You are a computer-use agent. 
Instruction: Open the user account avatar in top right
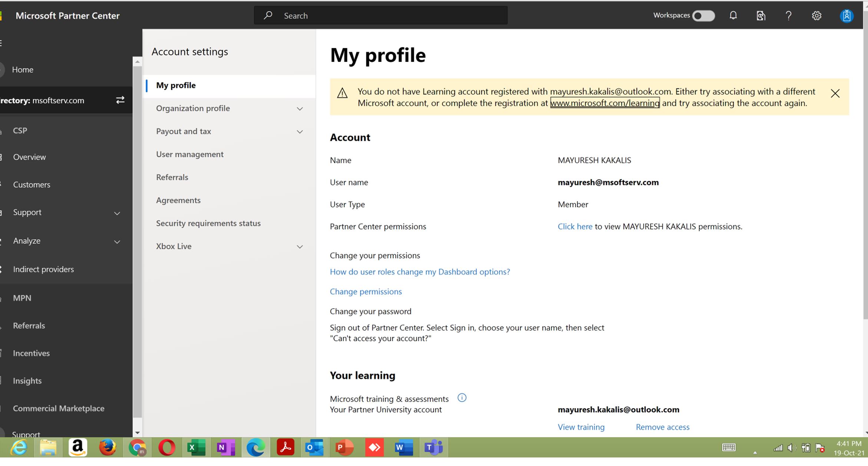click(x=846, y=15)
